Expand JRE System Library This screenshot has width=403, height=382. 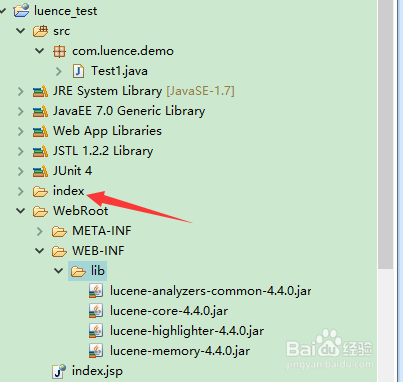tap(21, 91)
